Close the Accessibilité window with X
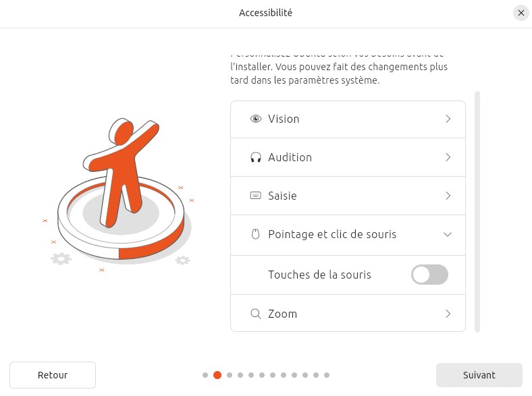Screen dimensions: 532x396 (521, 13)
